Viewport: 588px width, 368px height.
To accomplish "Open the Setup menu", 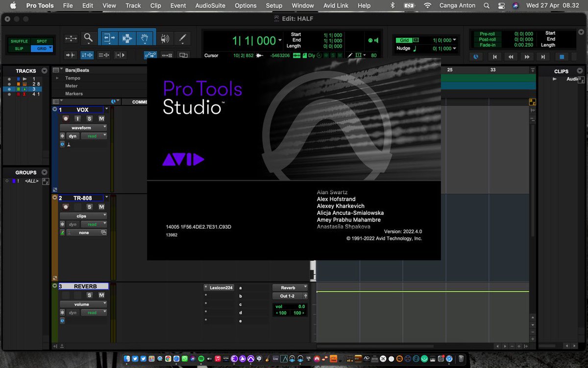I will [274, 5].
